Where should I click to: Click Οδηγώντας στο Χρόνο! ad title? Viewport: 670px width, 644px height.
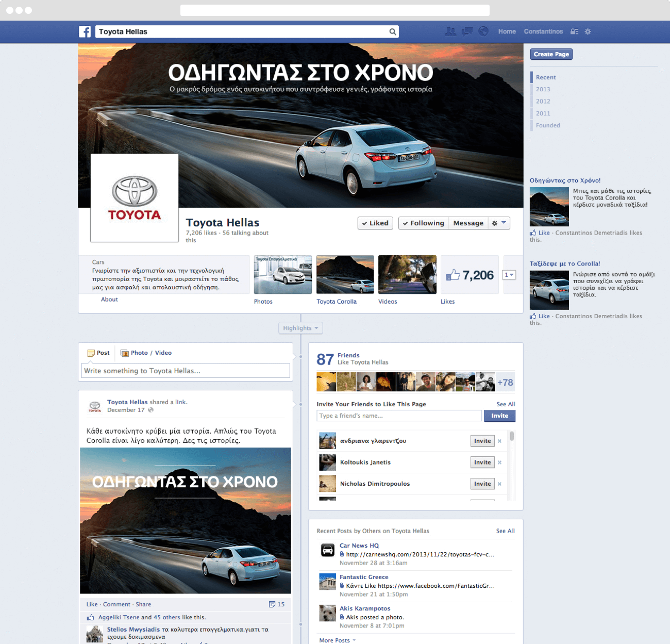[x=565, y=180]
